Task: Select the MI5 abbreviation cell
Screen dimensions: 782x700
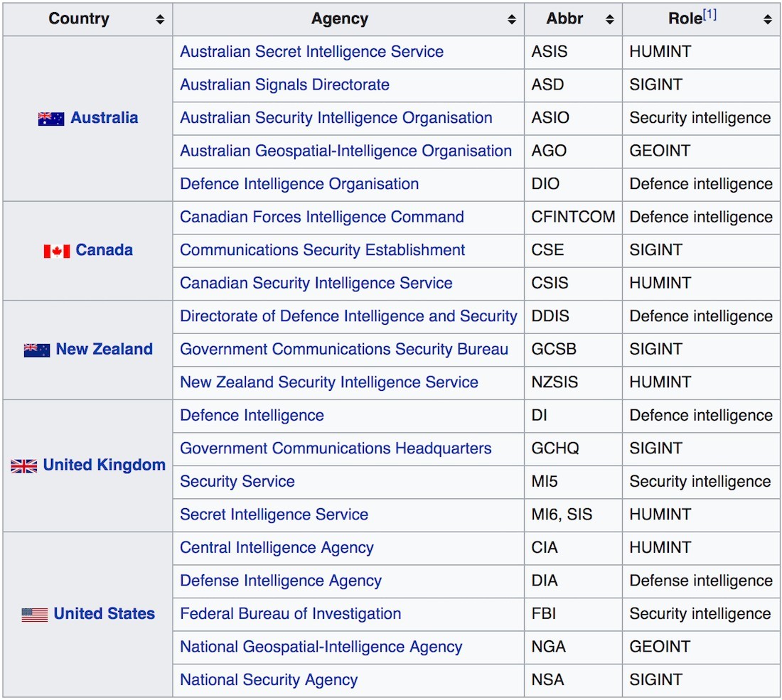Action: pos(573,482)
